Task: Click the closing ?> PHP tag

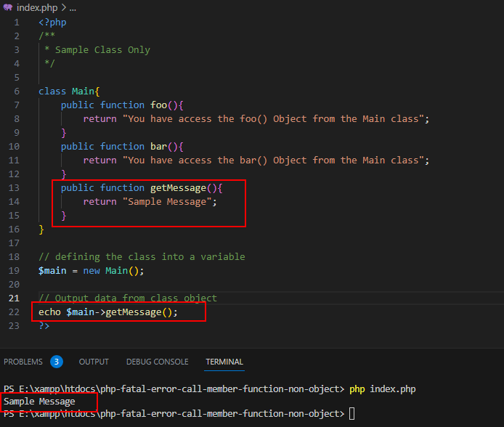Action: pos(44,326)
